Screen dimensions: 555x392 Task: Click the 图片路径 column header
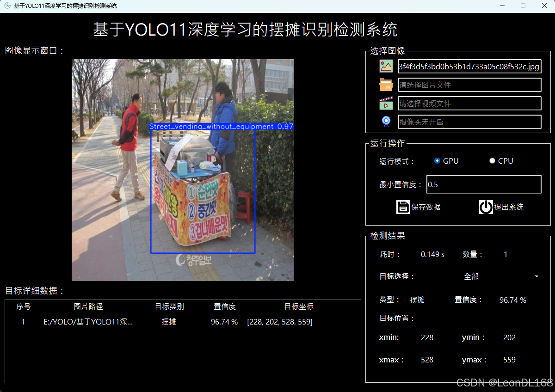click(88, 306)
